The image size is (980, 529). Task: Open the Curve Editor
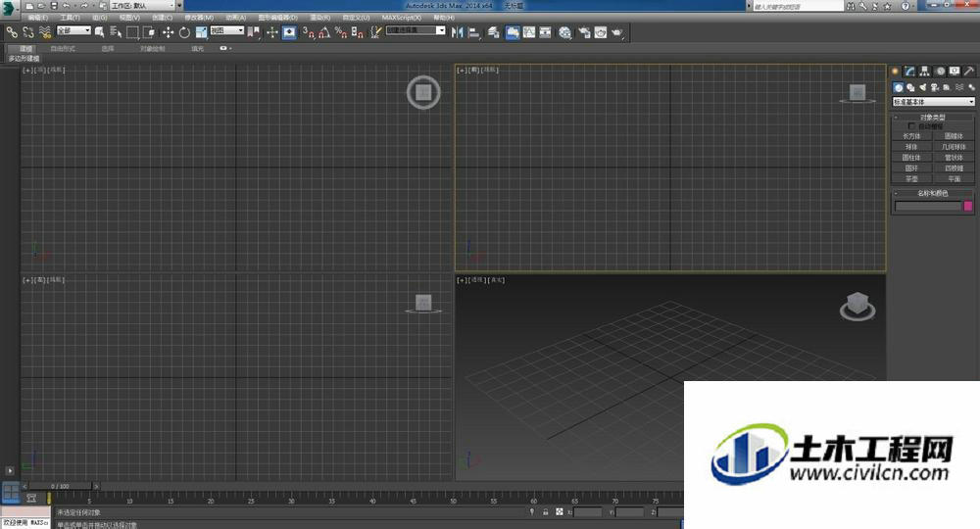click(529, 32)
